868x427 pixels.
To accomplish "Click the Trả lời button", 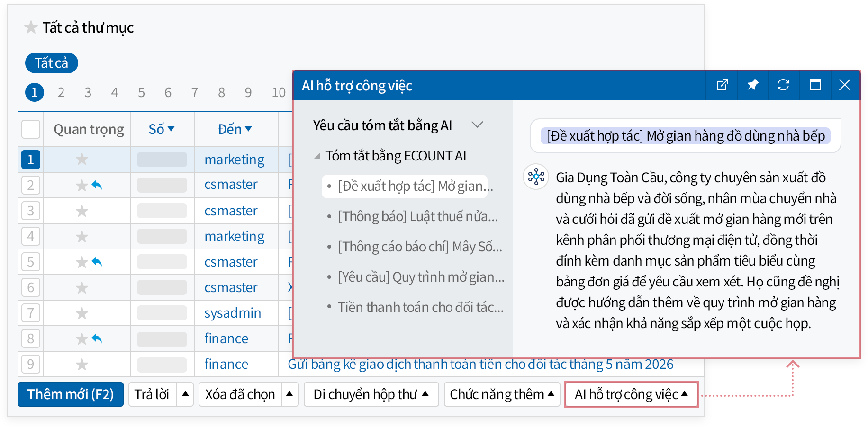I will (x=152, y=394).
